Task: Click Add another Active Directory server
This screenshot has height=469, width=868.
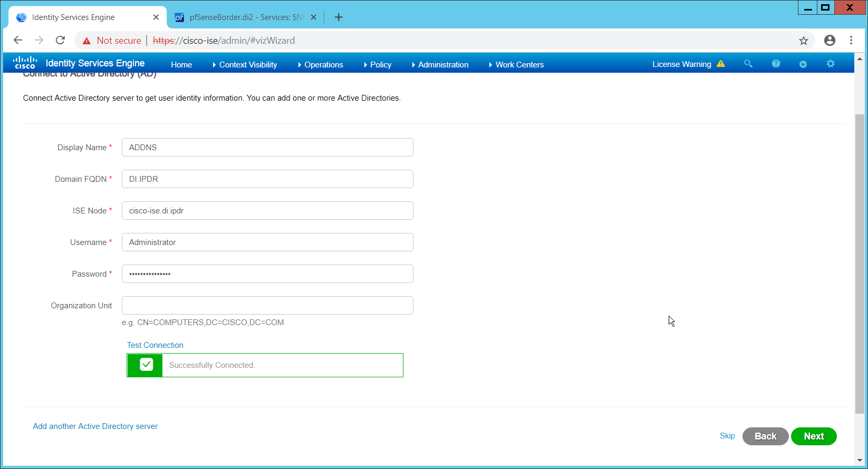Action: click(x=95, y=426)
